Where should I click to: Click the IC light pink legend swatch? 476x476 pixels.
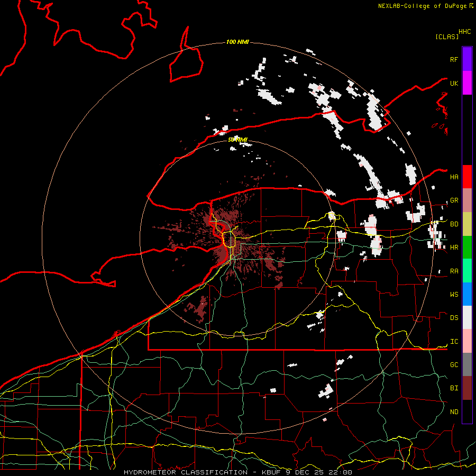467,341
